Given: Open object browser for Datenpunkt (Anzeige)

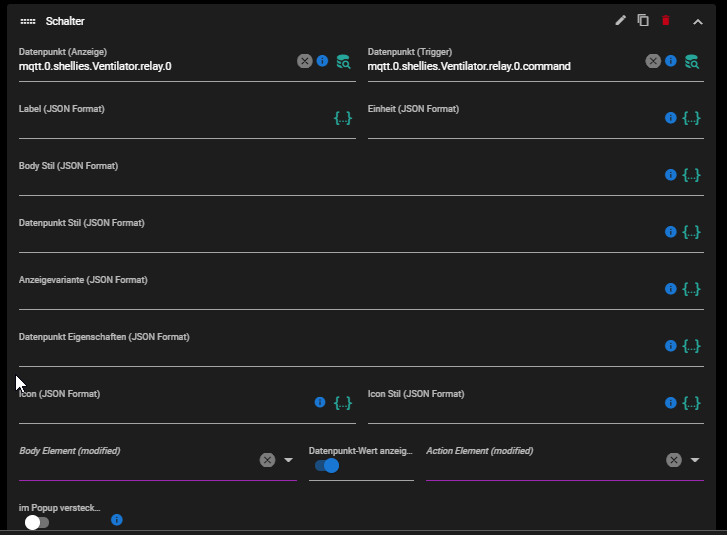Looking at the screenshot, I should [344, 62].
